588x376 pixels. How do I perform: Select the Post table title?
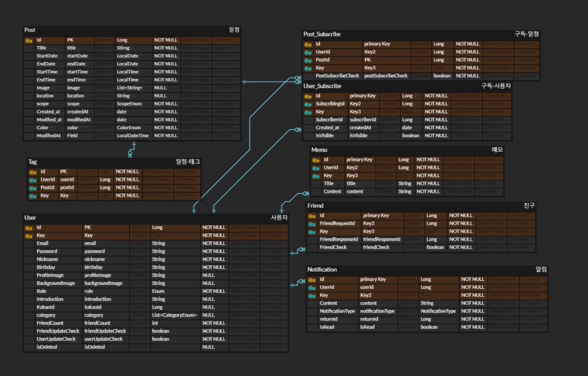click(30, 30)
